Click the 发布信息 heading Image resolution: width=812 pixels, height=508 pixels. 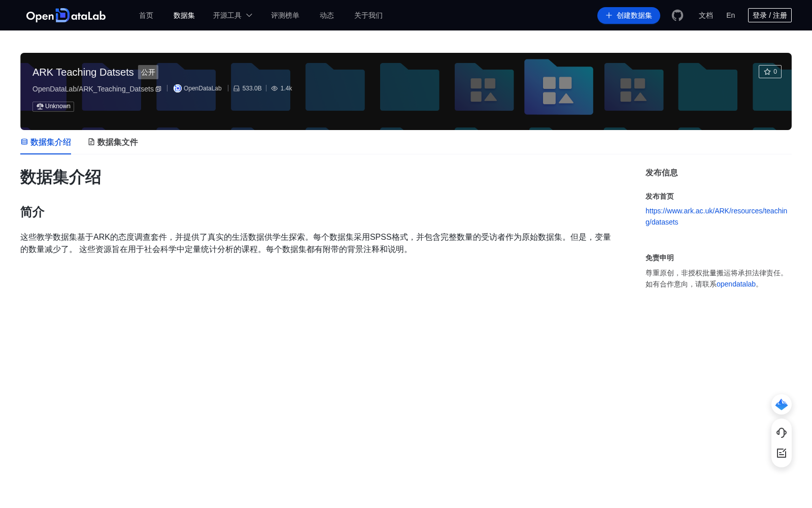[662, 173]
